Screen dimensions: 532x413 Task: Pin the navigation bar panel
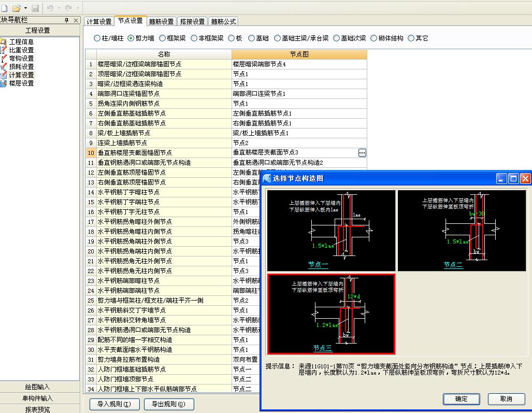click(66, 20)
